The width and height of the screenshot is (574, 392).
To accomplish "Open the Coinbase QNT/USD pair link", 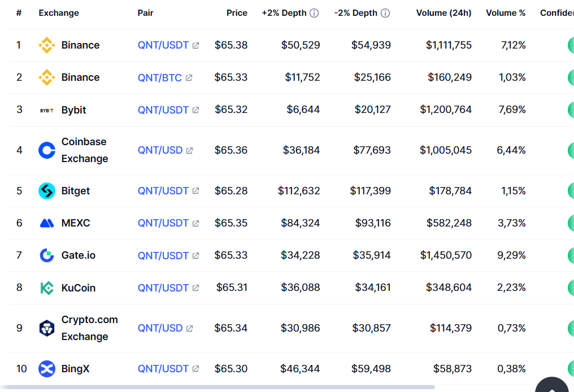I will tap(160, 150).
